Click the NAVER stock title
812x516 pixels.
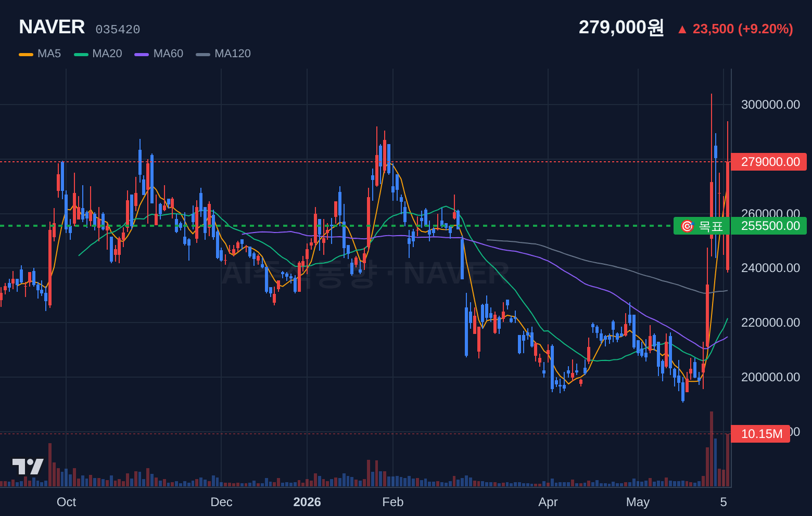click(x=52, y=27)
